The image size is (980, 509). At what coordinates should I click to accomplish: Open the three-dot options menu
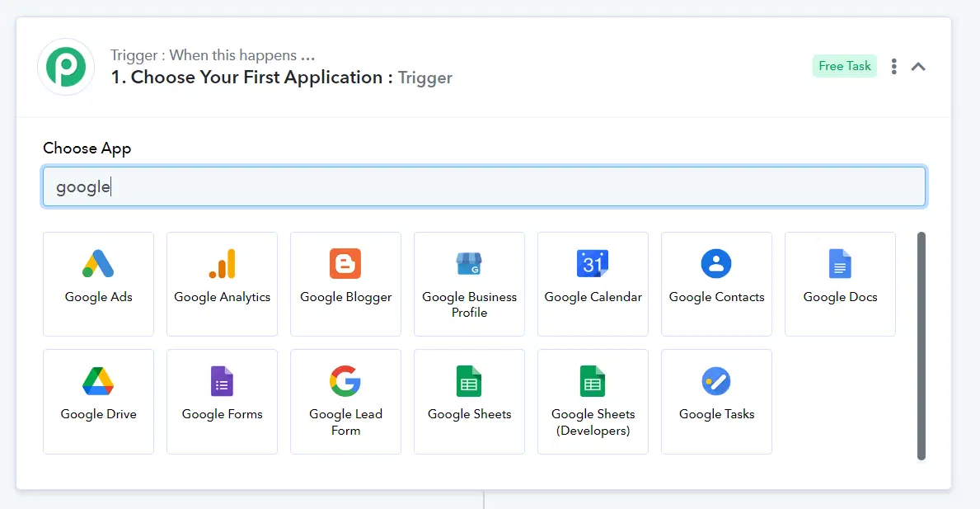(x=893, y=66)
